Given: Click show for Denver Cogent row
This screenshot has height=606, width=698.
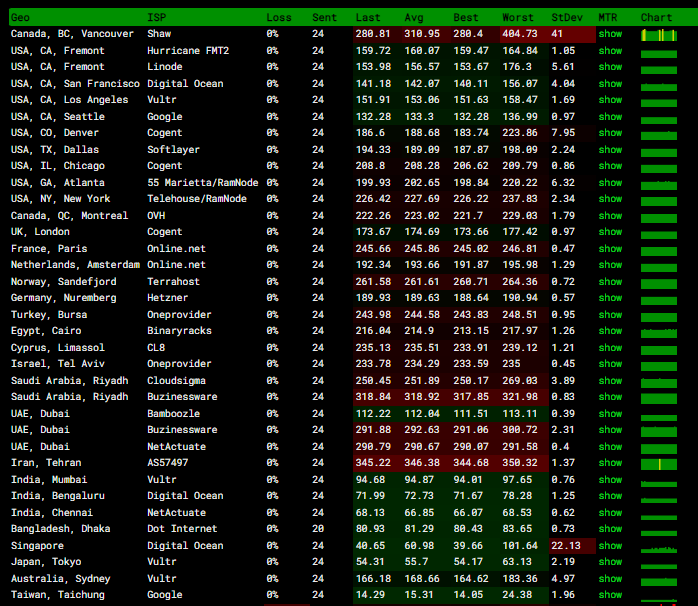Looking at the screenshot, I should 610,133.
